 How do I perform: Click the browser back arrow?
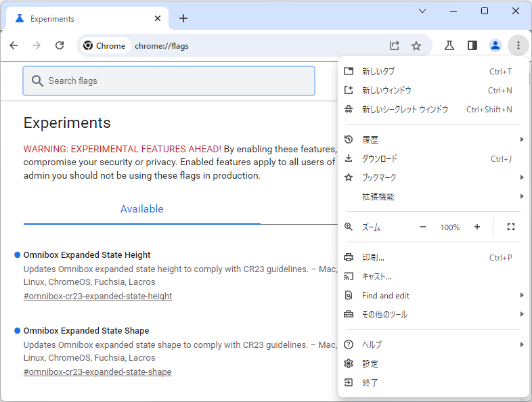(14, 45)
